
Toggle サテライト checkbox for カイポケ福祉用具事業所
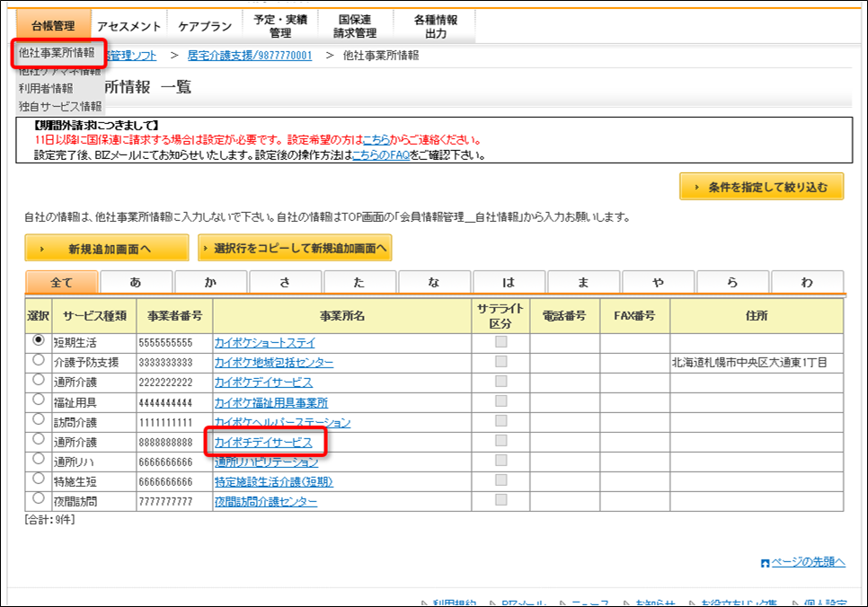coord(501,401)
